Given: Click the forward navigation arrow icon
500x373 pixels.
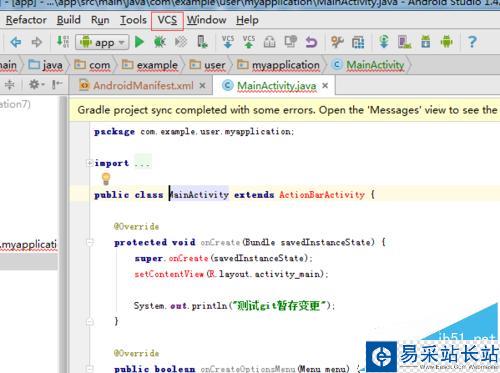Looking at the screenshot, I should point(36,42).
